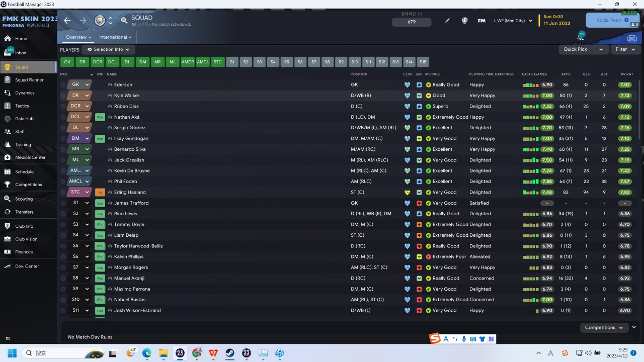Click the Club Vision sidebar icon
The width and height of the screenshot is (644, 362).
[x=8, y=239]
